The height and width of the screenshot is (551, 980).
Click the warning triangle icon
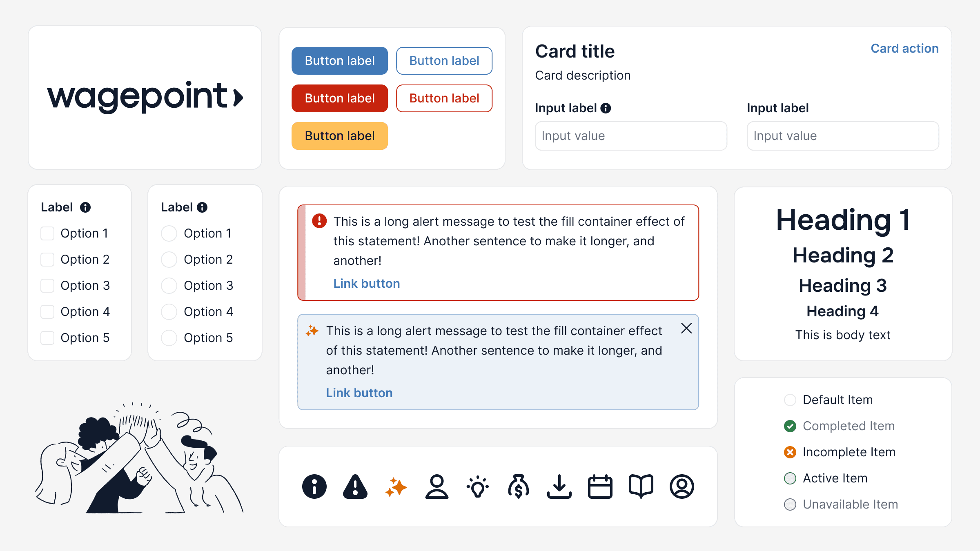pyautogui.click(x=355, y=487)
